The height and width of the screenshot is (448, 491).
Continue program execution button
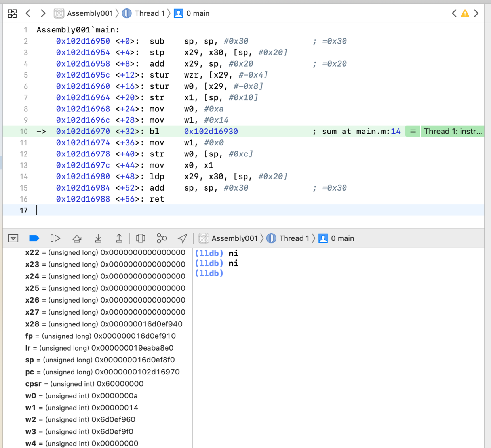55,238
